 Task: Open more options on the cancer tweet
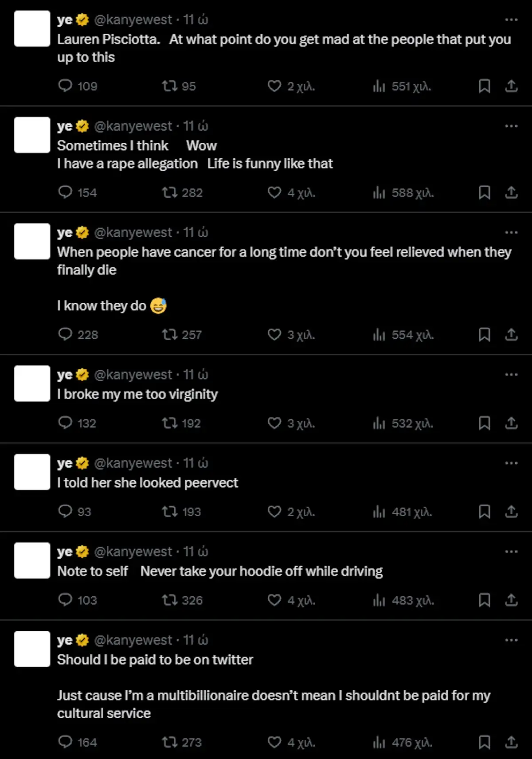511,232
